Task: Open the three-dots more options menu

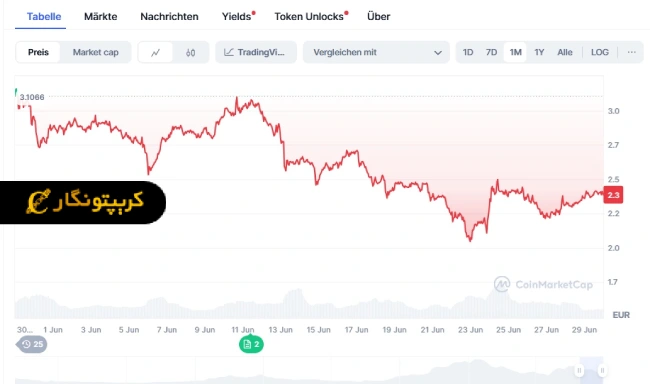Action: pyautogui.click(x=631, y=52)
